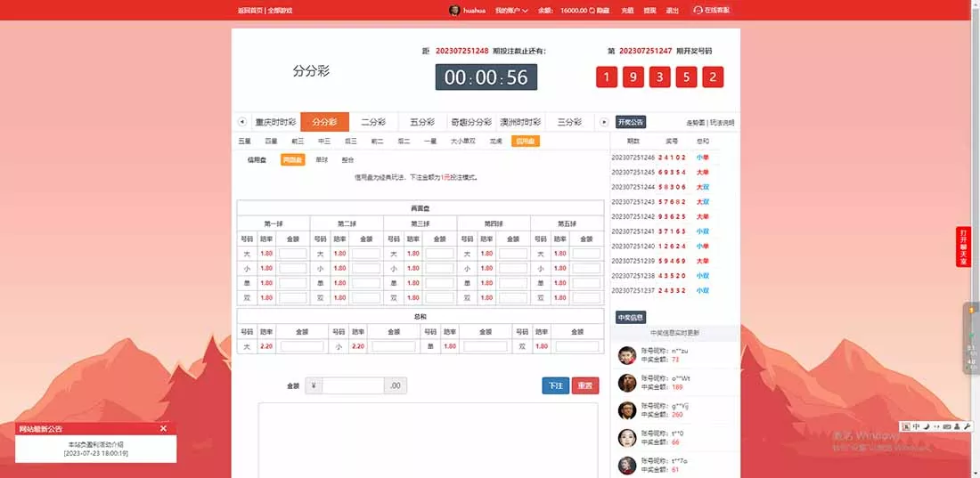
Task: Close the 网站最新公告 notice popup
Action: pos(163,428)
